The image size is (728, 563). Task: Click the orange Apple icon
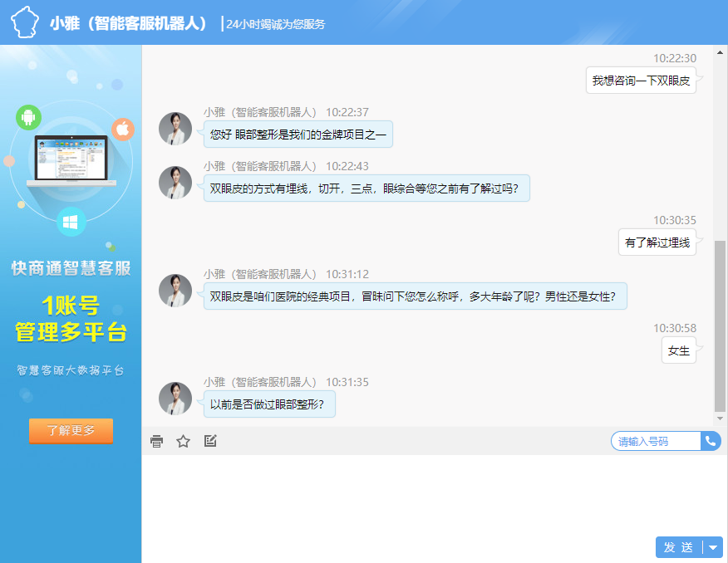click(123, 129)
